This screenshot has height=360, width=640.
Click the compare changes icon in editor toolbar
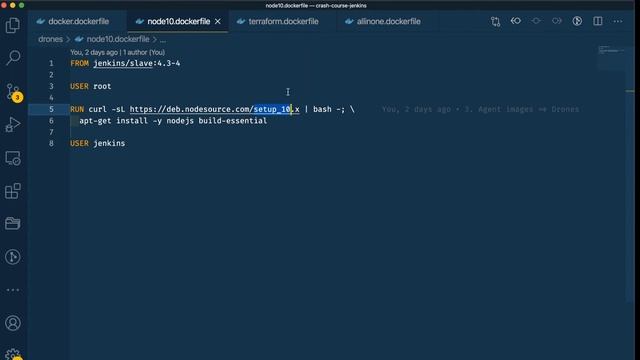coord(495,21)
